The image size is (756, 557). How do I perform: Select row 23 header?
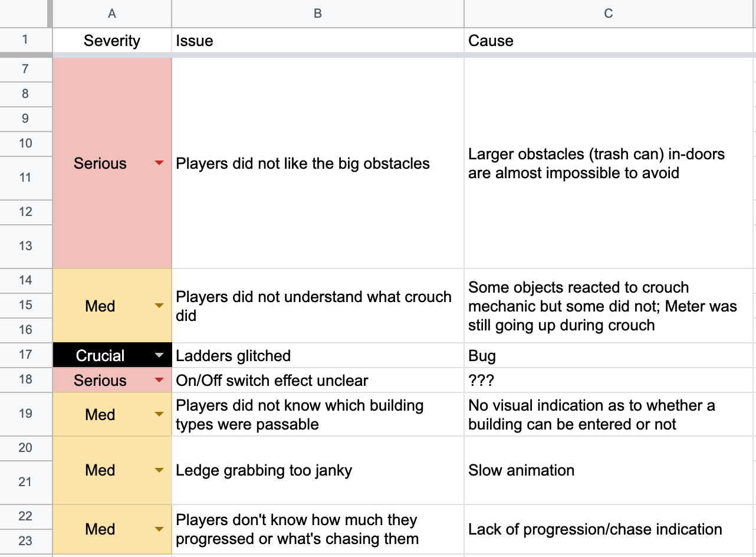click(25, 541)
